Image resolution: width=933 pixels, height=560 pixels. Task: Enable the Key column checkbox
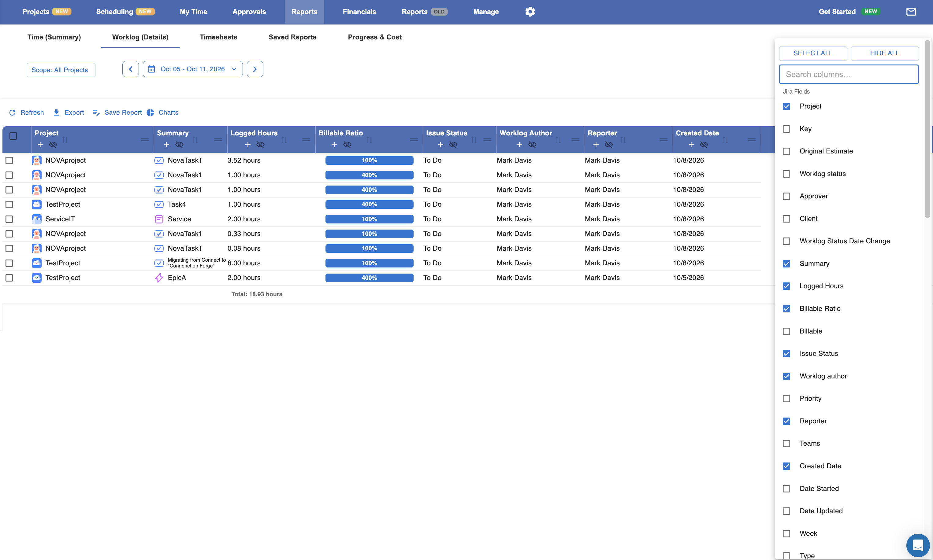point(786,129)
